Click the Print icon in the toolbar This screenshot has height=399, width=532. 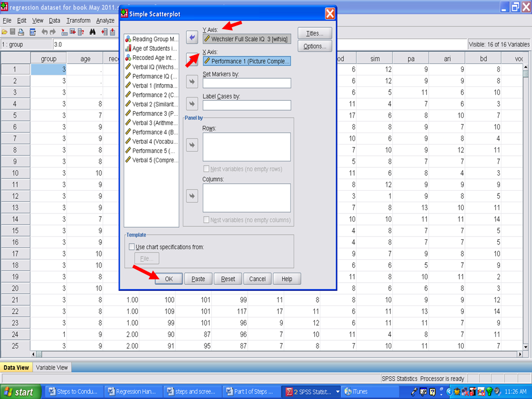tap(21, 32)
